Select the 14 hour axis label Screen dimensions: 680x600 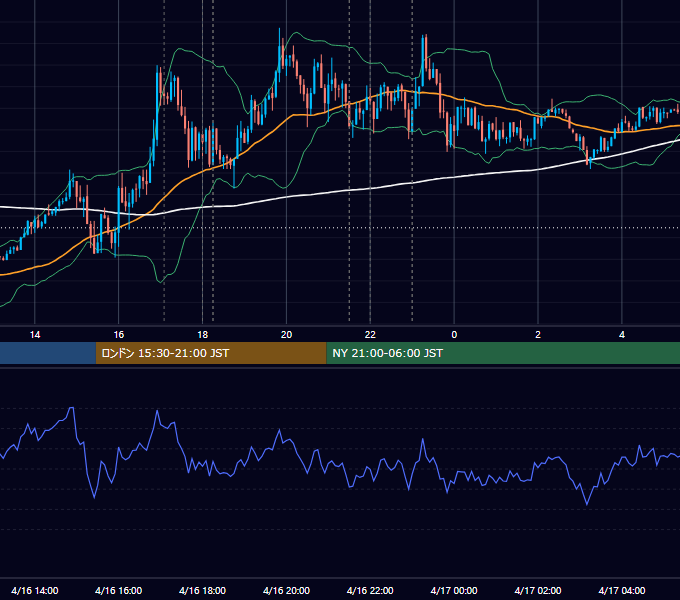(35, 335)
